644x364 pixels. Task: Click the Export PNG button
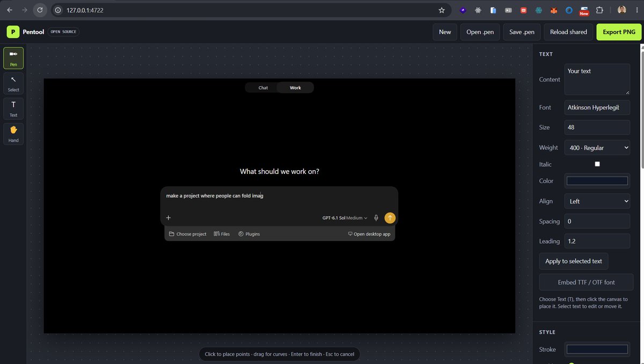[x=619, y=32]
